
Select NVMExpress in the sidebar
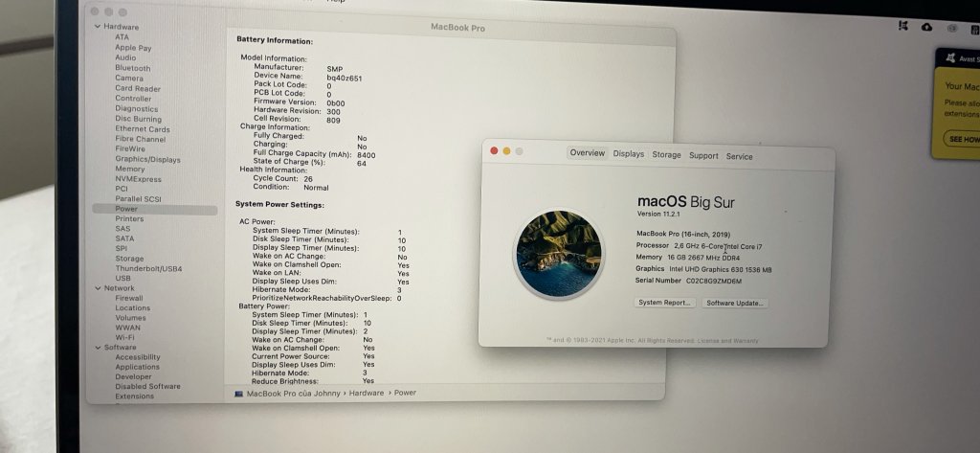pyautogui.click(x=138, y=179)
